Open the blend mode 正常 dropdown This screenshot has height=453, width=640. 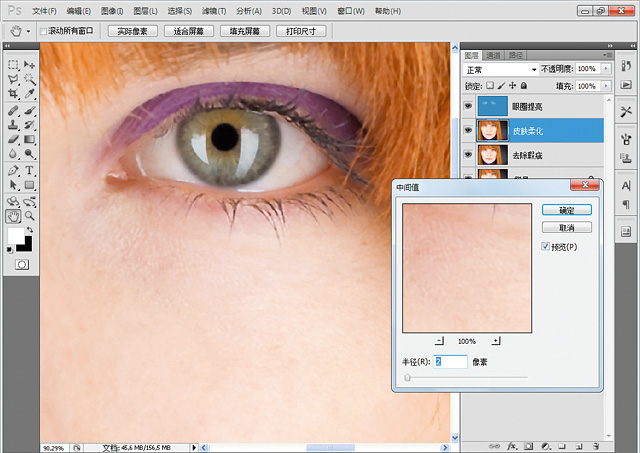pos(501,70)
